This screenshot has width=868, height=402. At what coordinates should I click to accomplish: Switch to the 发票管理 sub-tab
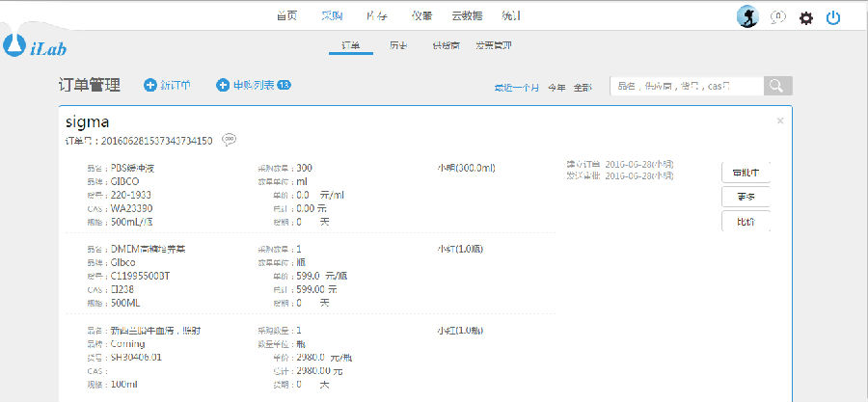[493, 46]
